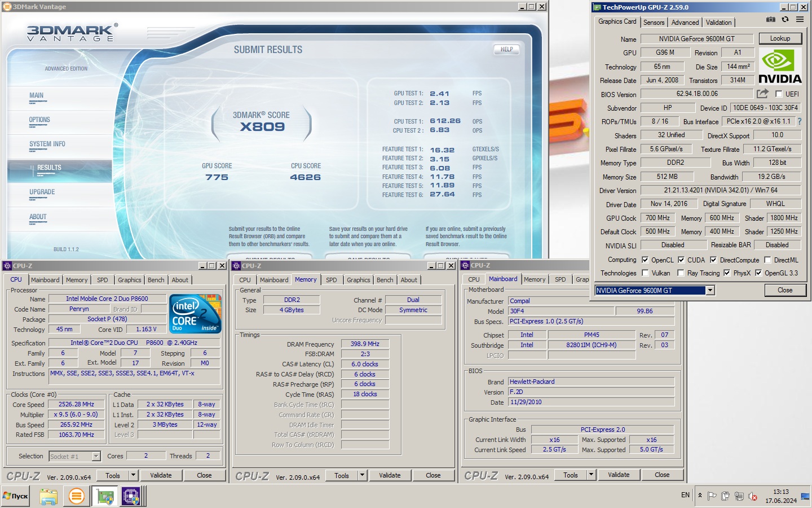Image resolution: width=812 pixels, height=508 pixels.
Task: Click the 3DMark score X809
Action: [x=262, y=127]
